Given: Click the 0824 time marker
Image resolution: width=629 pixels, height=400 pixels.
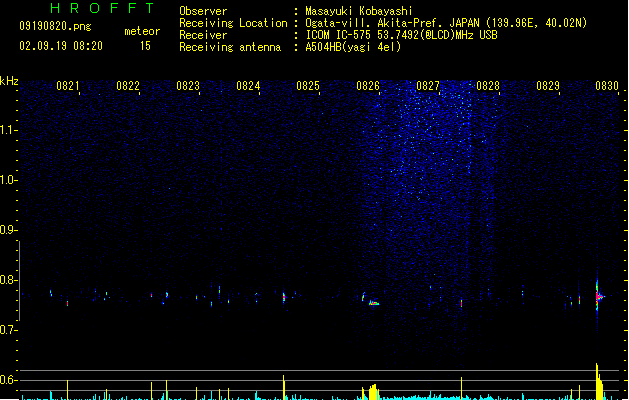Looking at the screenshot, I should (x=248, y=86).
